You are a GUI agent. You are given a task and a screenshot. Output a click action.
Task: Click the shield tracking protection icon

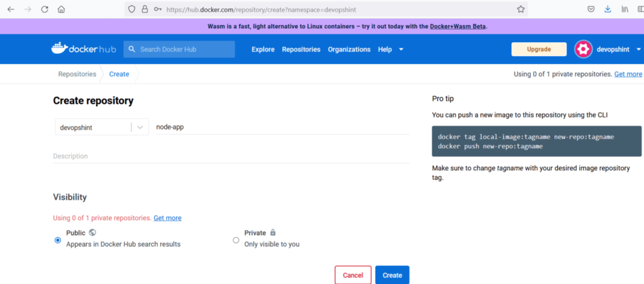point(131,9)
